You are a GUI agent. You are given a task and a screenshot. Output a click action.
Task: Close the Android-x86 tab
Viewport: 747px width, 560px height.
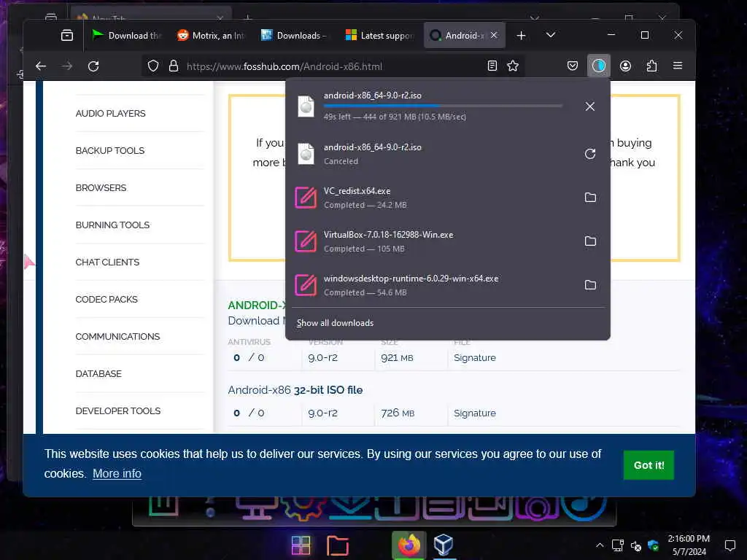point(494,35)
